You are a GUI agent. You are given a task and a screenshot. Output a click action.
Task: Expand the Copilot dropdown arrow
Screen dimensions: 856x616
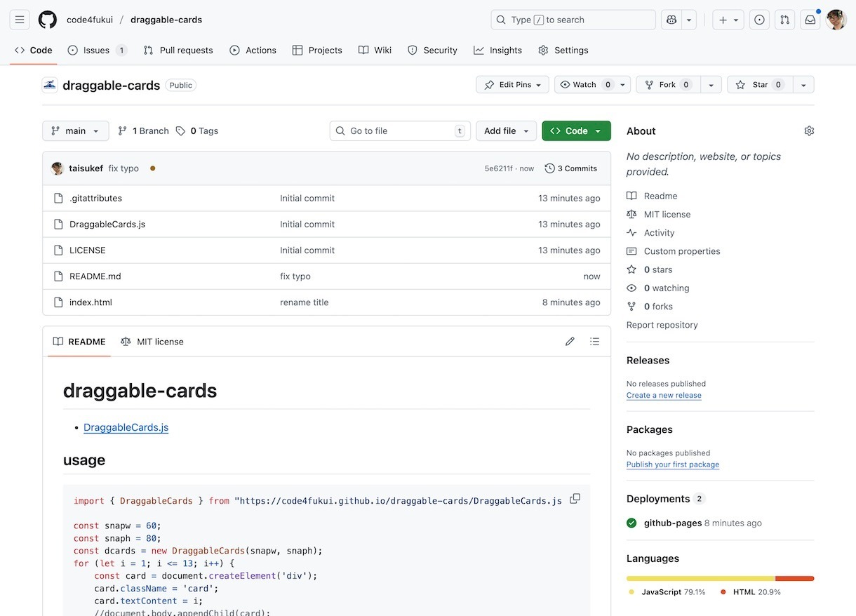(689, 20)
